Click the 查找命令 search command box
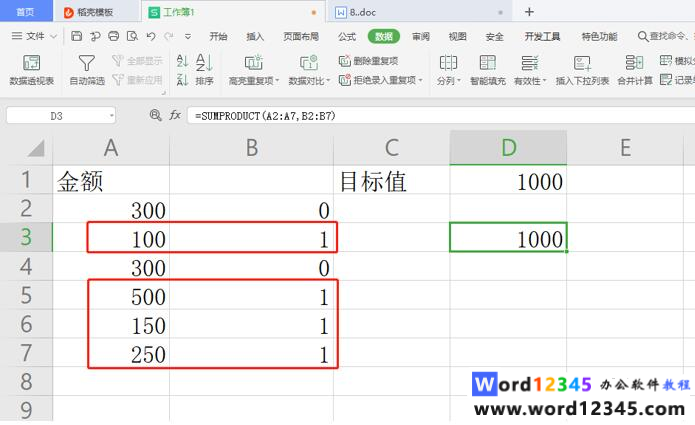 tap(666, 36)
